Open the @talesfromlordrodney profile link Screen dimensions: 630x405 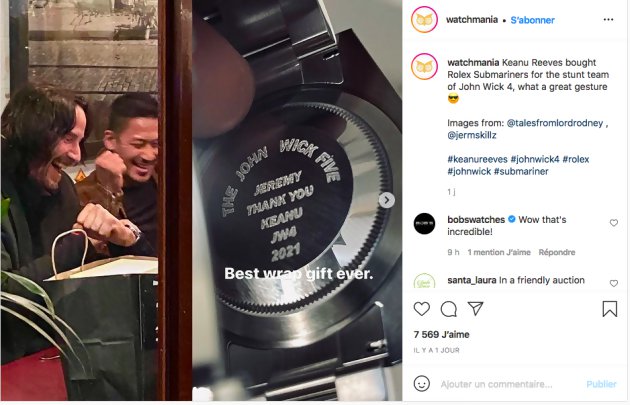555,123
